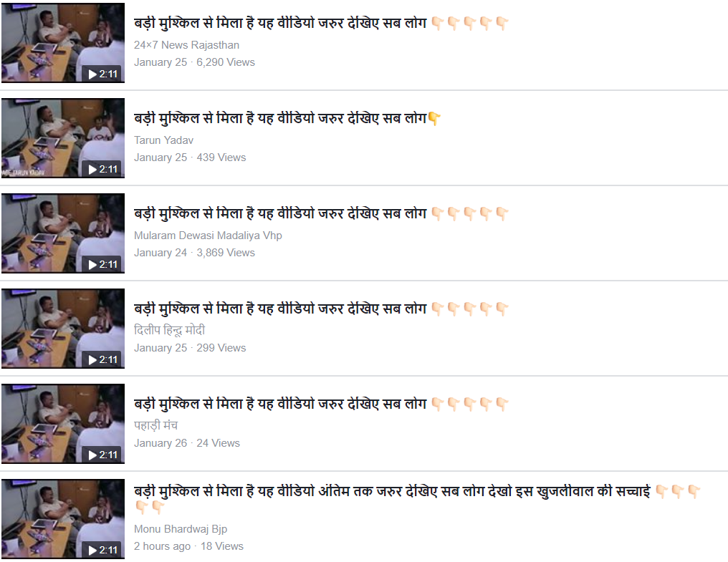Screen dimensions: 728x562
Task: Visit the 24×7 News Rajasthan page
Action: 186,45
